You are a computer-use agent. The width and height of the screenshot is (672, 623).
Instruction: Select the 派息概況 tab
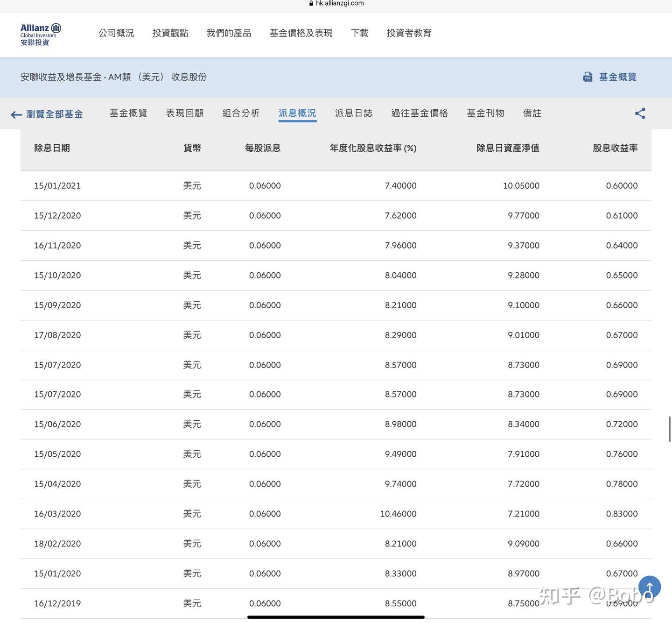(297, 113)
